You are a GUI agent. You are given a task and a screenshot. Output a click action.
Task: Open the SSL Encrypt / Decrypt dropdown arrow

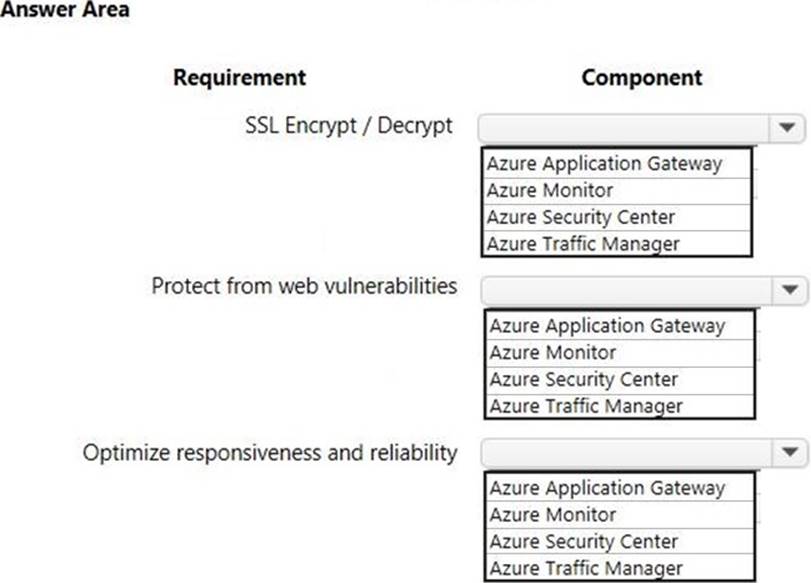point(786,128)
